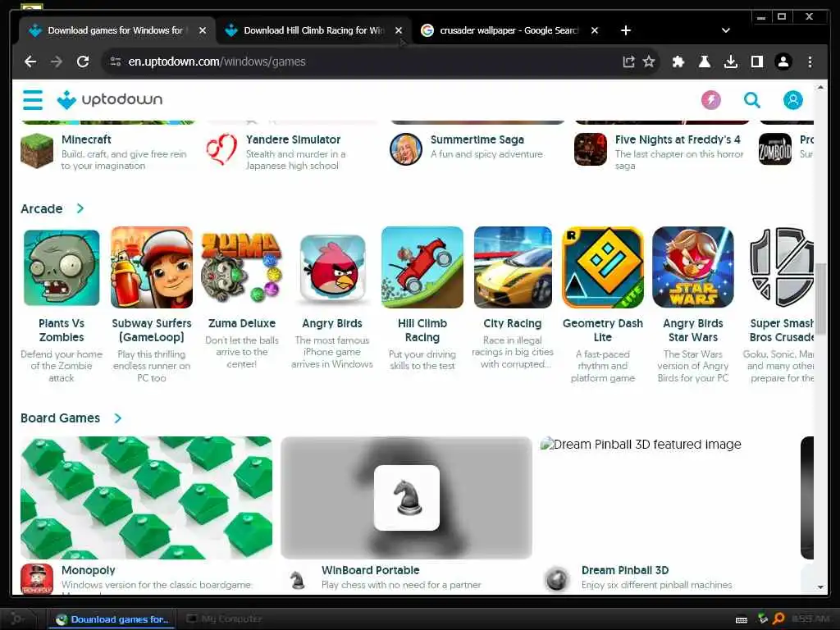Switch to Download Hill Climb Racing tab
The image size is (840, 630).
coord(313,30)
